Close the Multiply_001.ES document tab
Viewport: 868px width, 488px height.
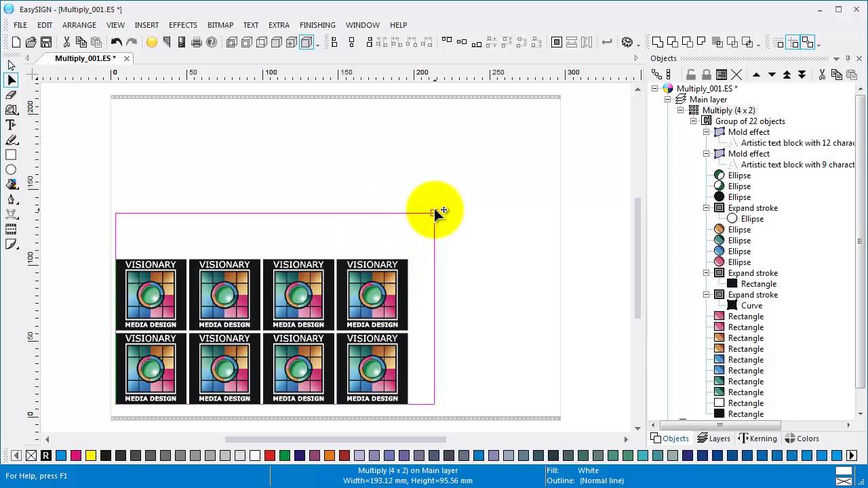click(x=126, y=58)
